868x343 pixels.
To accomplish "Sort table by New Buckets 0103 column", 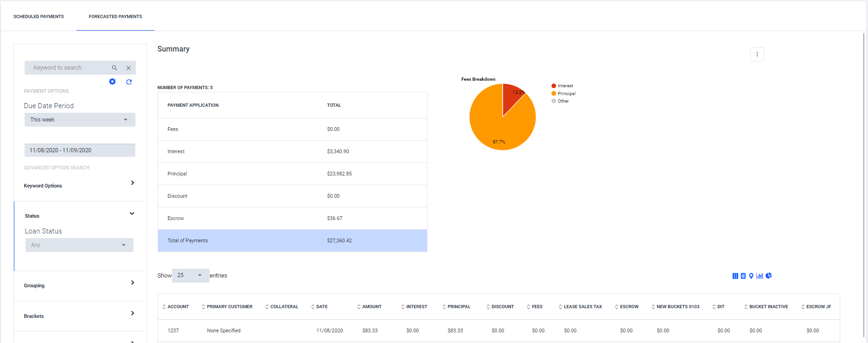I will [x=676, y=307].
